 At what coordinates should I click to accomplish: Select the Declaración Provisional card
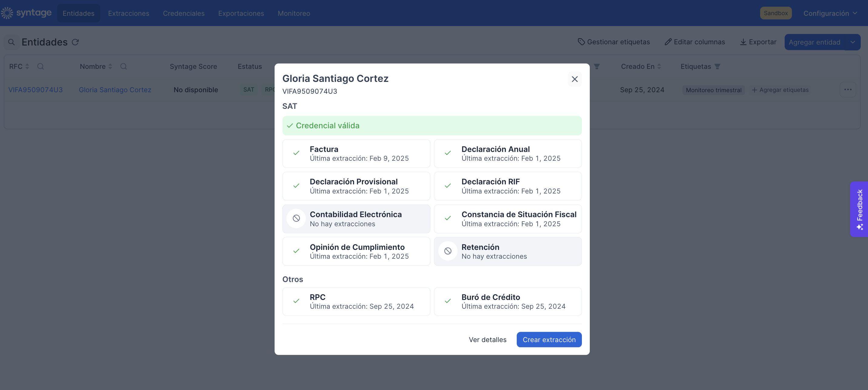[356, 186]
